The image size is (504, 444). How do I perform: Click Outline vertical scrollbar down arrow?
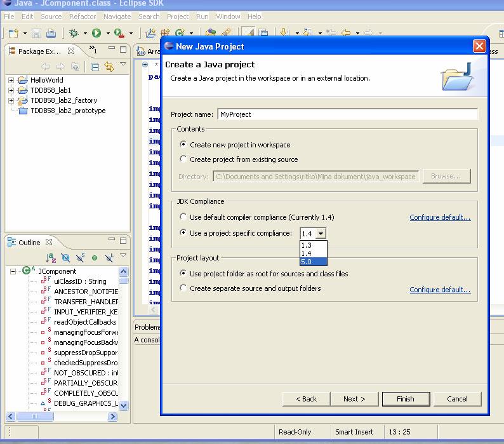[x=123, y=405]
